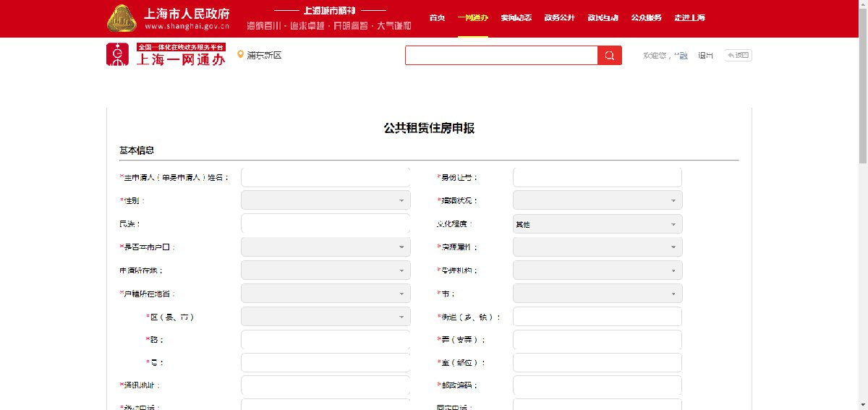Open the 是否本市户口 dropdown
This screenshot has height=410, width=868.
pos(325,247)
